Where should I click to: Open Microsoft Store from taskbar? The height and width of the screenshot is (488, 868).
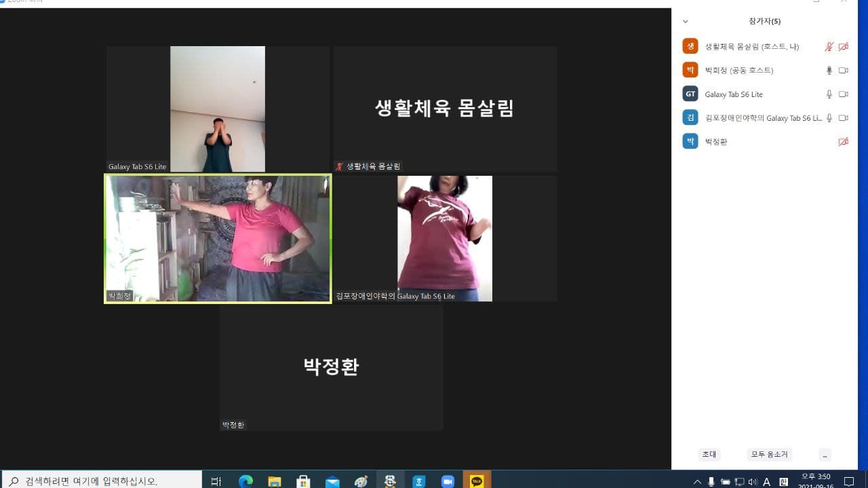303,481
